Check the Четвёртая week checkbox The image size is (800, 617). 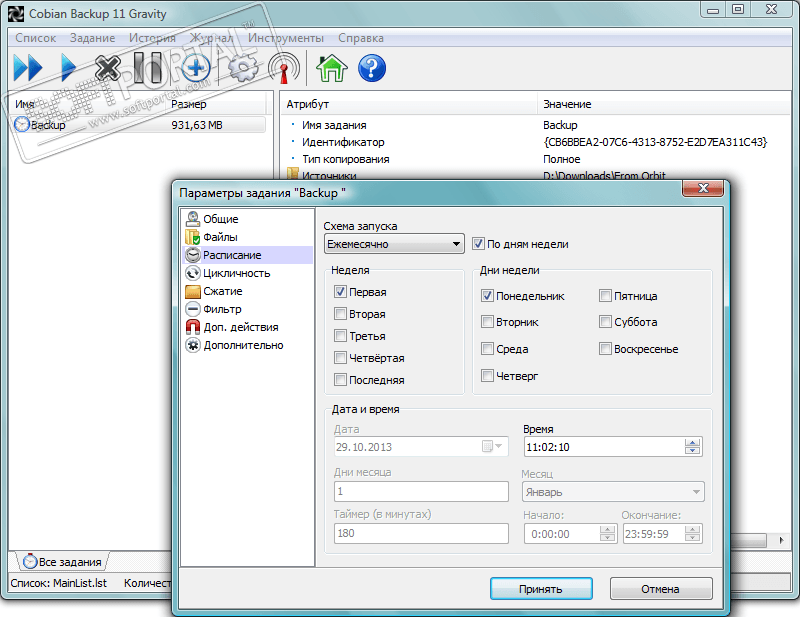point(340,357)
